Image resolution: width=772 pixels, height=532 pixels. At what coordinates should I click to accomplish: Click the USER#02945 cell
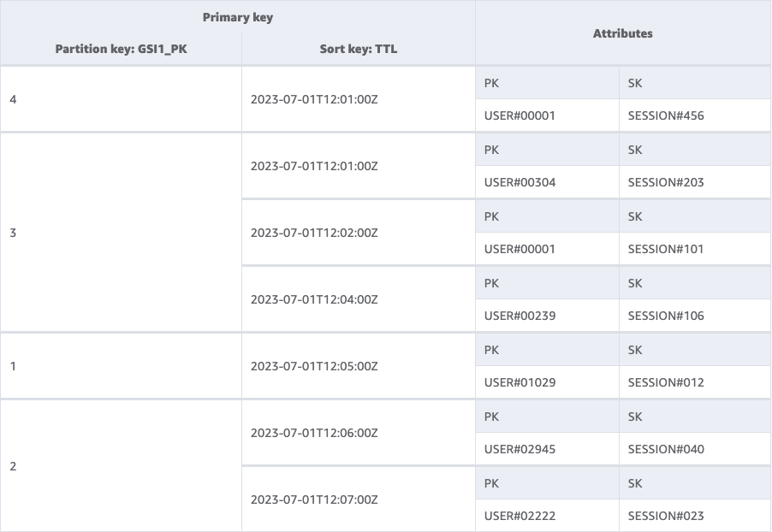coord(520,449)
